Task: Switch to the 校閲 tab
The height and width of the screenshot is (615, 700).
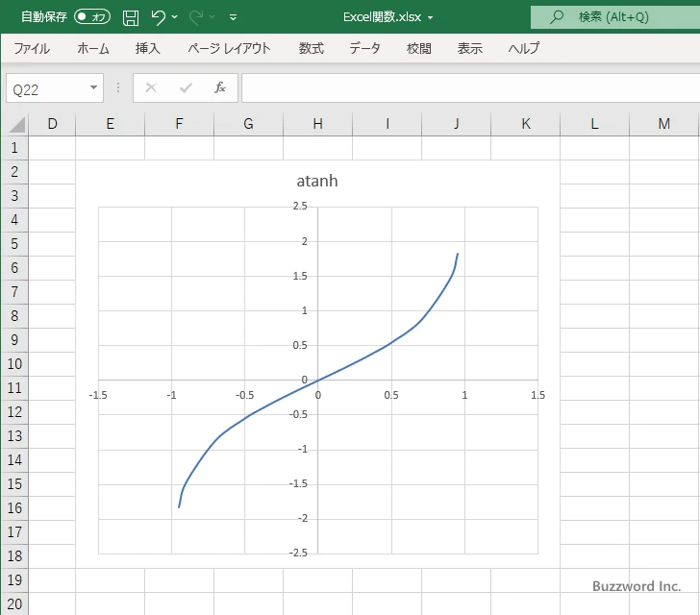Action: click(419, 48)
